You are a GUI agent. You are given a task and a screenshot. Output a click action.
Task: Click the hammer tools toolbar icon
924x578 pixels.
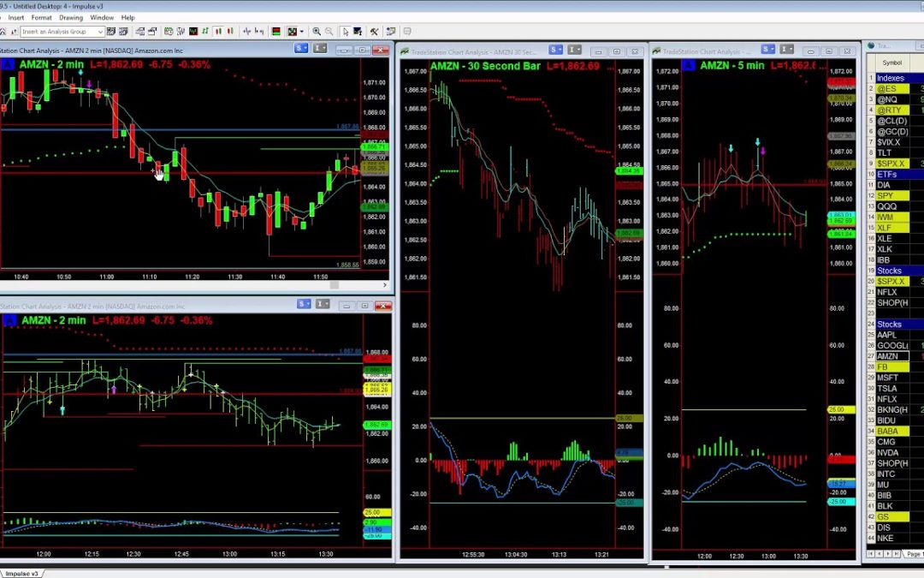coord(374,32)
